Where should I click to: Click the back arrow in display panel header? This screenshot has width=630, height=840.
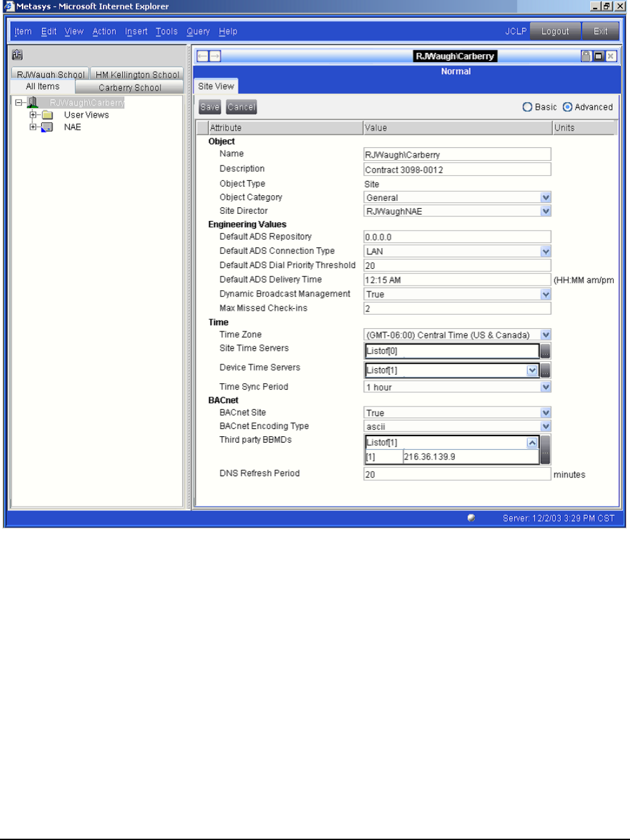[x=203, y=56]
